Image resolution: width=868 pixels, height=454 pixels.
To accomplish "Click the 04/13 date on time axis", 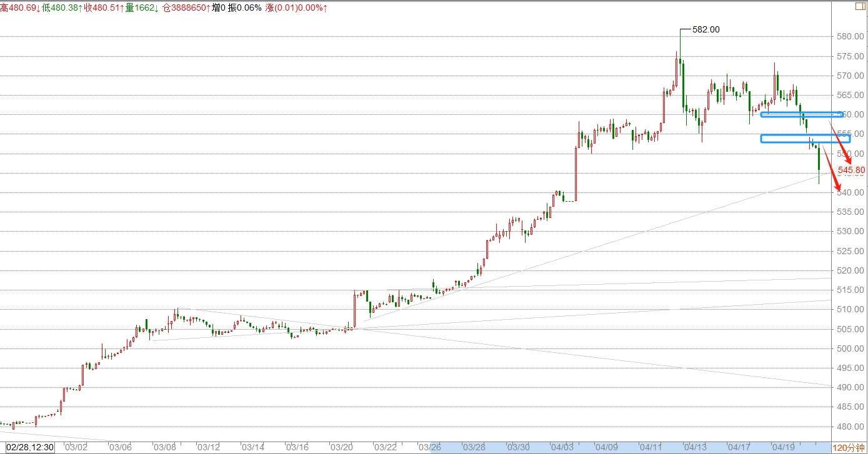I will pos(696,448).
